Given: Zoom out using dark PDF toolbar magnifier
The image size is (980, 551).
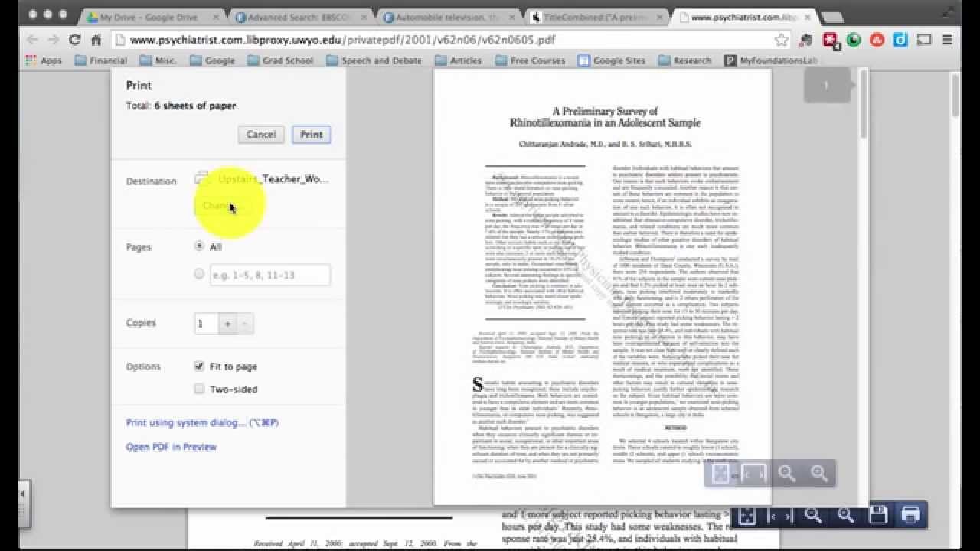Looking at the screenshot, I should [813, 516].
